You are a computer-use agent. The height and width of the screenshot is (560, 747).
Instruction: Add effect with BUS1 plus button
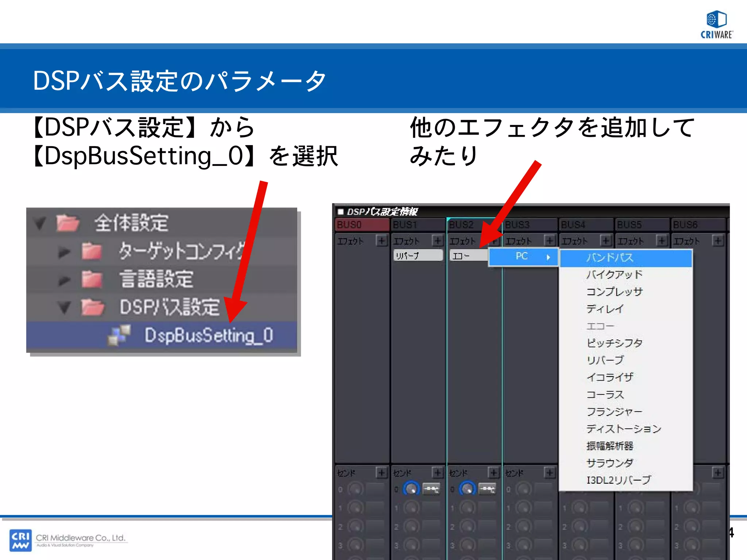click(x=438, y=241)
